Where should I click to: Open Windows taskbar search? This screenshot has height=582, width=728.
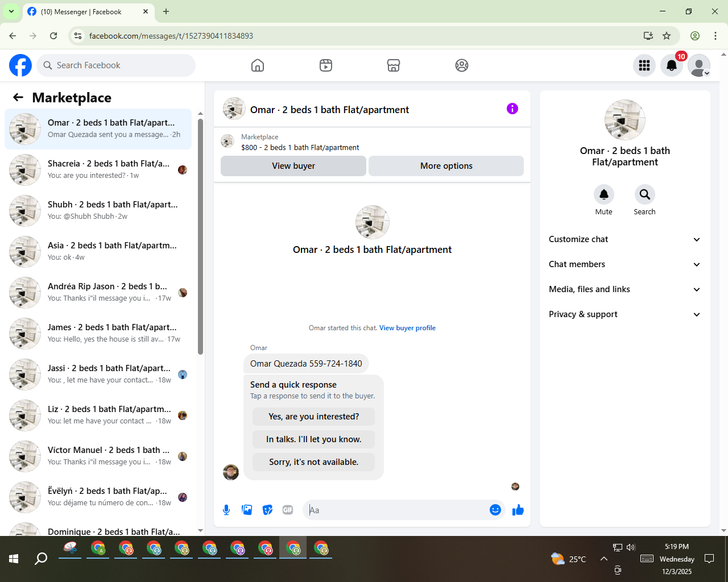(x=41, y=559)
